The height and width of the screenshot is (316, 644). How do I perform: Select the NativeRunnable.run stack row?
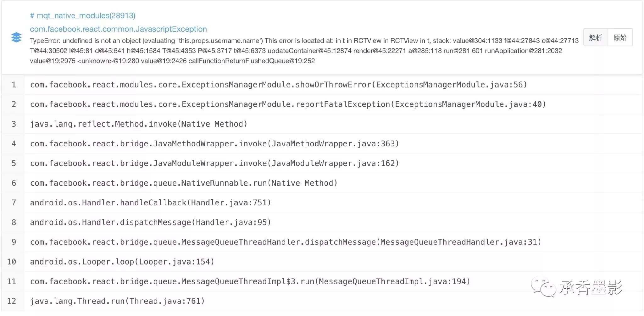coord(184,183)
